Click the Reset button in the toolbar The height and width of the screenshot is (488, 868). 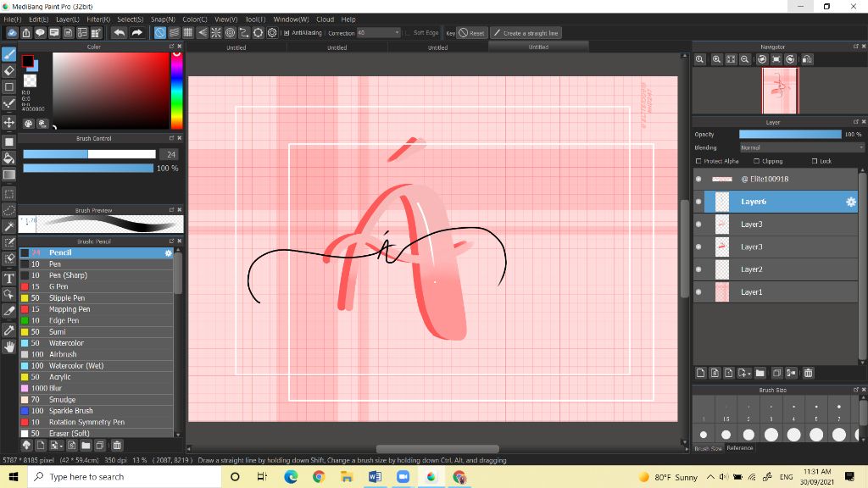(471, 33)
